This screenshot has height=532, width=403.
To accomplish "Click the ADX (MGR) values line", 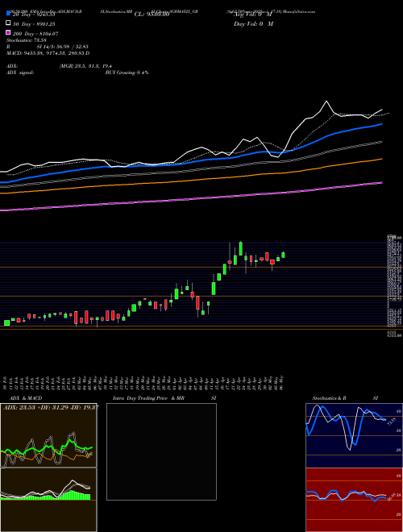I will pos(59,66).
